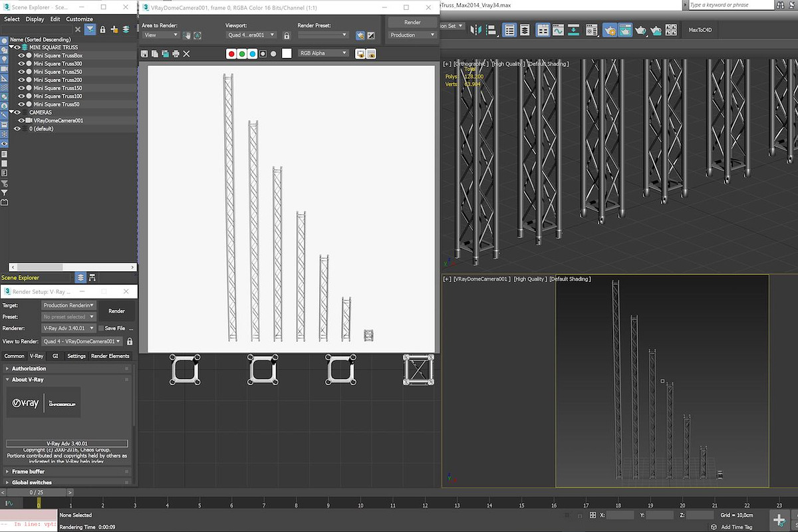
Task: Toggle visibility of VRayDomeCamera001
Action: (21, 120)
